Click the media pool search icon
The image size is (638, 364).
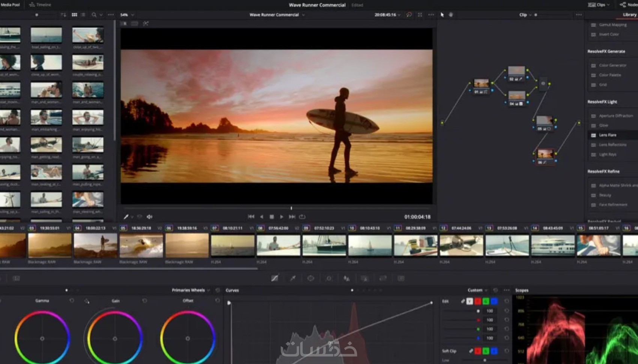tap(94, 15)
